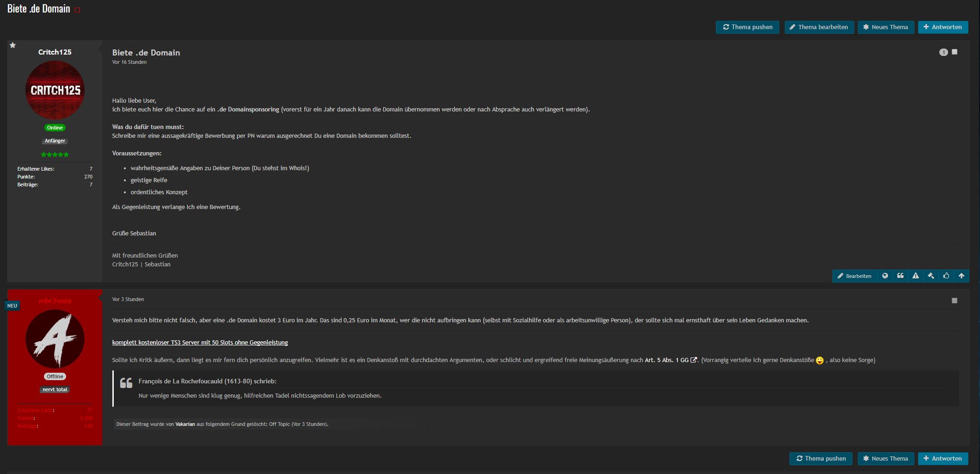Click the quote icon on Critch125's post
The height and width of the screenshot is (474, 980).
900,276
